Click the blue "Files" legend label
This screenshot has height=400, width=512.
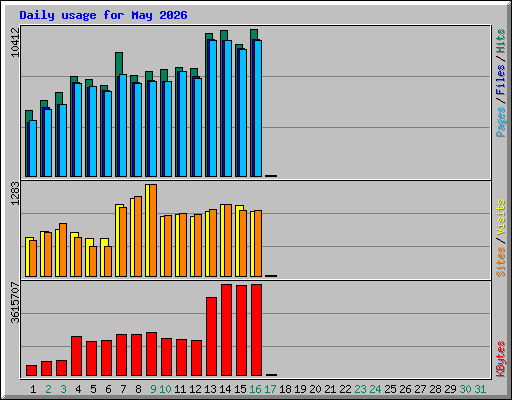coord(500,79)
